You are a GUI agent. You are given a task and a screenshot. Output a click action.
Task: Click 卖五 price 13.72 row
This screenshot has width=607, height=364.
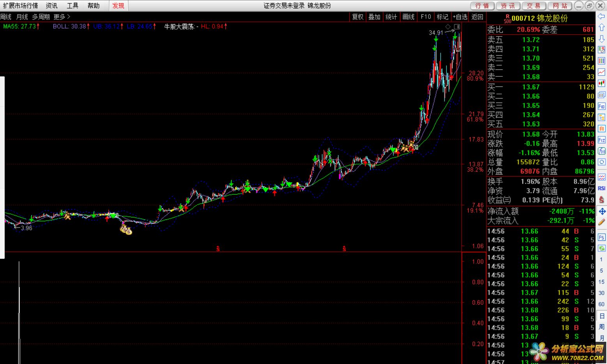(x=541, y=40)
